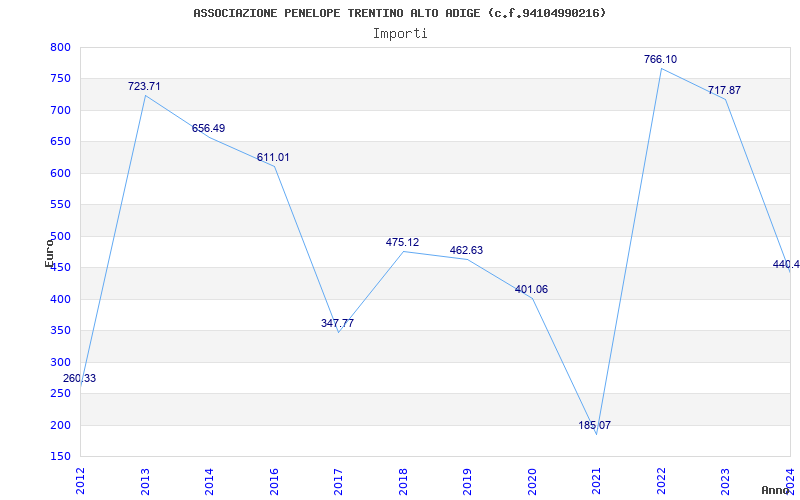This screenshot has height=500, width=800.
Task: Select the partially visible 440.4 data label
Action: (786, 264)
